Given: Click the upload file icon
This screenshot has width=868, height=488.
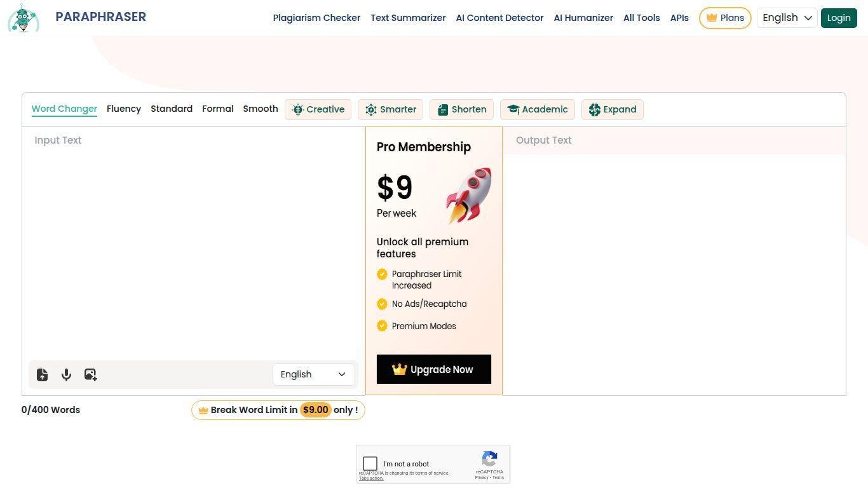Looking at the screenshot, I should click(x=42, y=375).
